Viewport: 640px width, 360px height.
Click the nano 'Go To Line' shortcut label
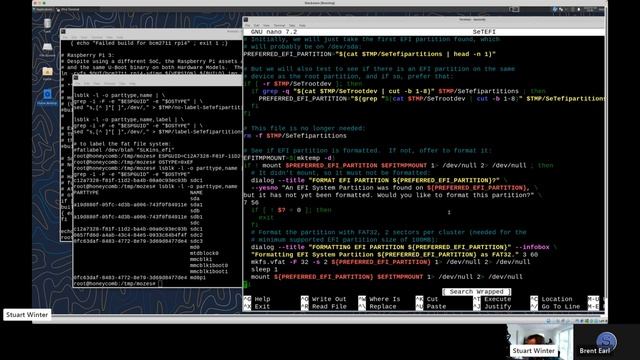[560, 307]
